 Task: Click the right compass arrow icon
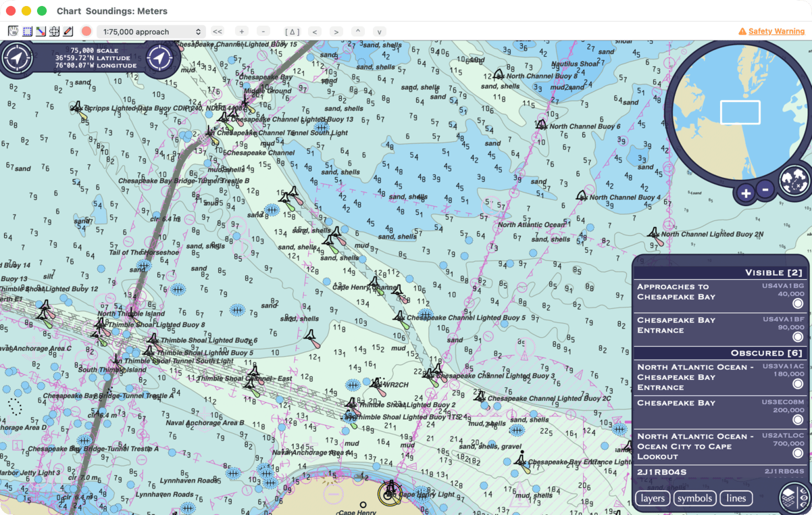click(160, 58)
